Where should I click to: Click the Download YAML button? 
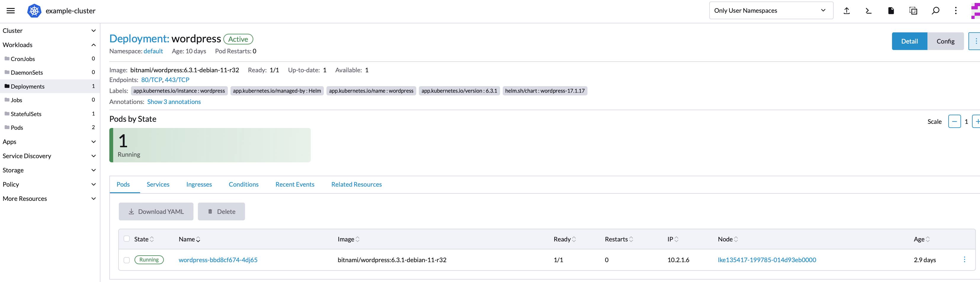click(156, 211)
